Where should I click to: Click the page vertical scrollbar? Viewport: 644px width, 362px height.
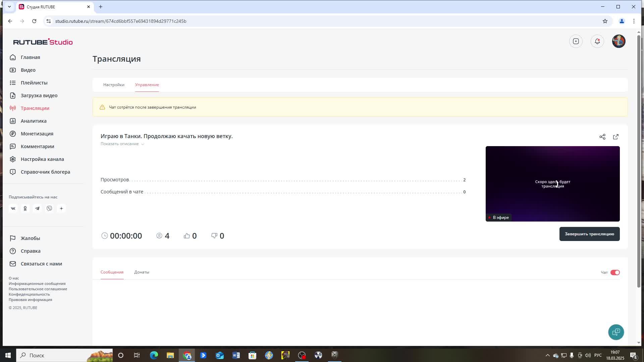click(639, 161)
